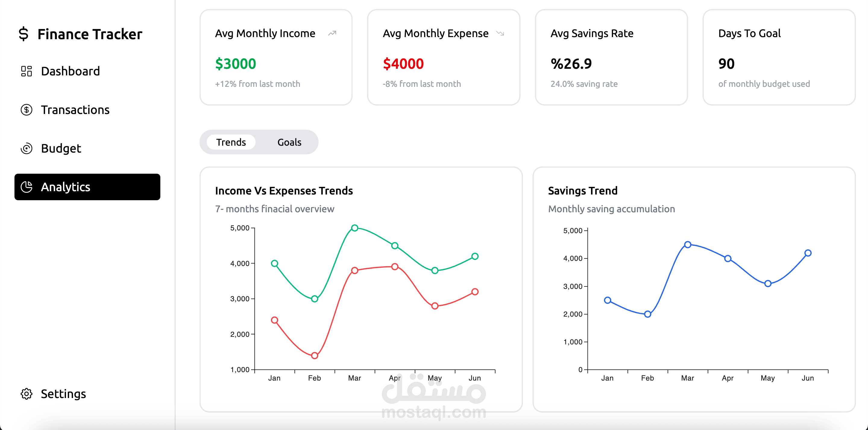Click the dollar sign logo icon
868x430 pixels.
(x=24, y=34)
